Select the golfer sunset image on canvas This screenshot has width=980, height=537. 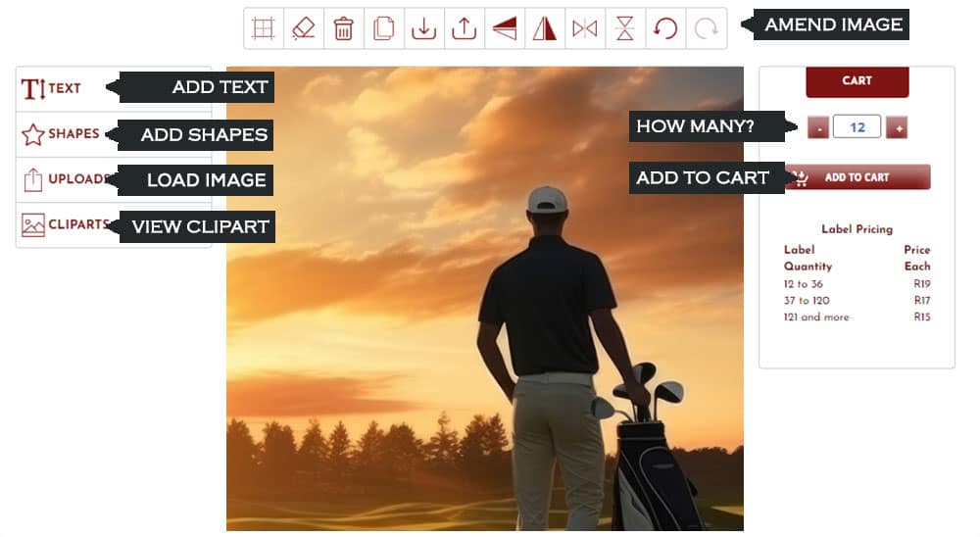tap(485, 299)
